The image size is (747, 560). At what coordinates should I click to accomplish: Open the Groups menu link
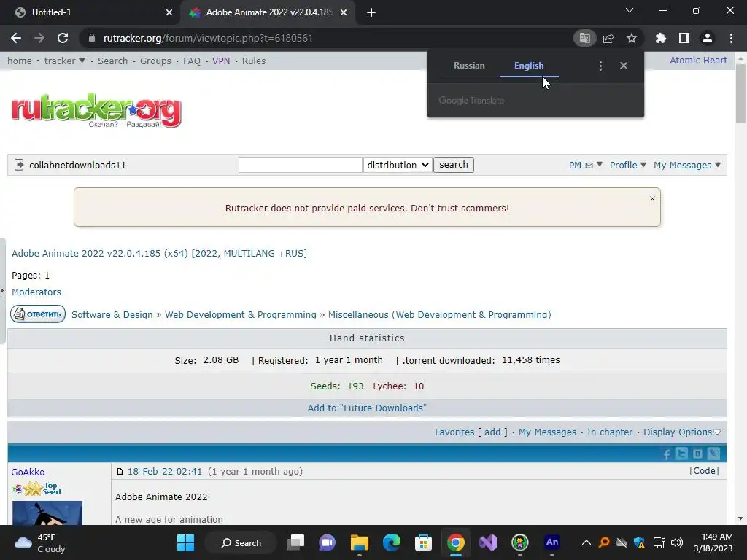click(155, 61)
